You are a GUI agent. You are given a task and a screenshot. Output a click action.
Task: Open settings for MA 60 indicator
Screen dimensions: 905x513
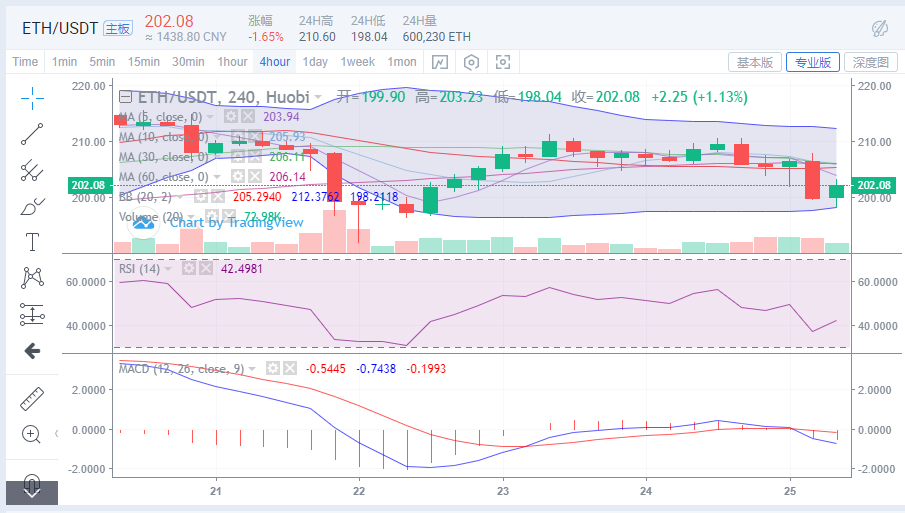[x=238, y=176]
